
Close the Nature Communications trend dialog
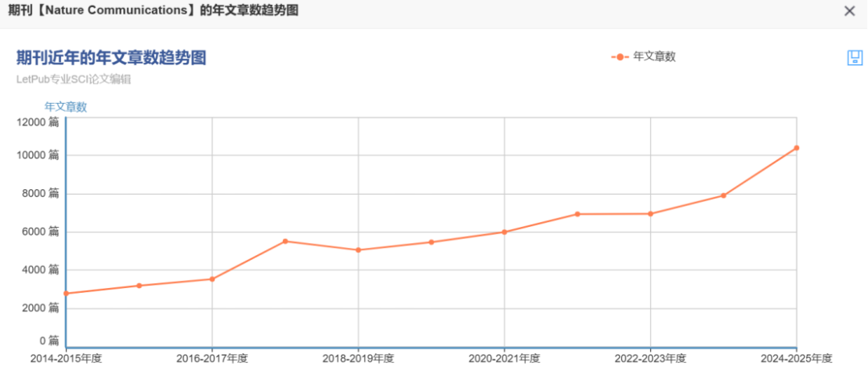850,11
